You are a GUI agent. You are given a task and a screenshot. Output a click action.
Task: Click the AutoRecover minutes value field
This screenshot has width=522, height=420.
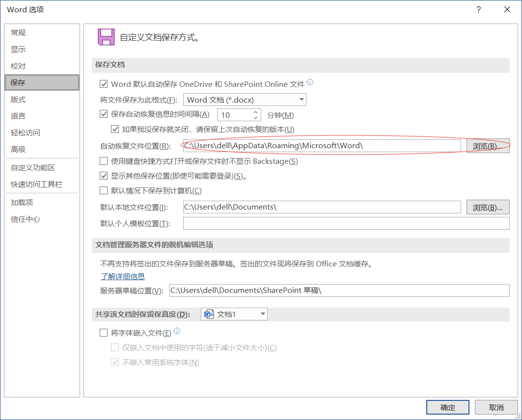[235, 115]
